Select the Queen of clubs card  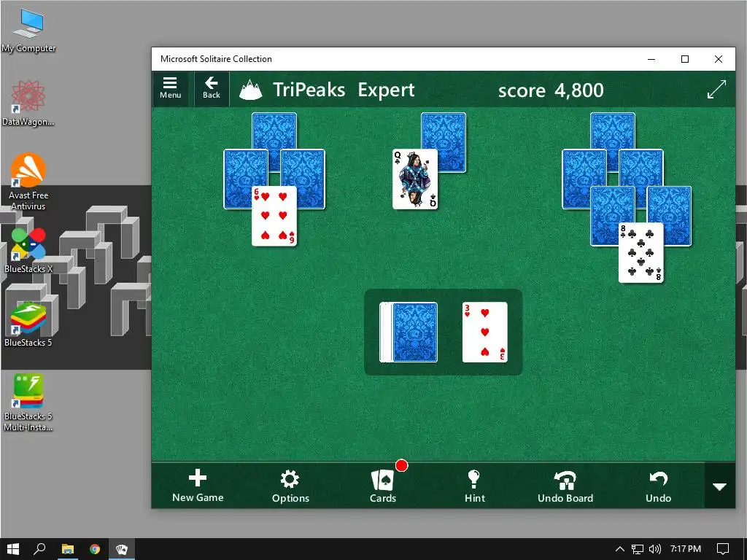coord(415,179)
